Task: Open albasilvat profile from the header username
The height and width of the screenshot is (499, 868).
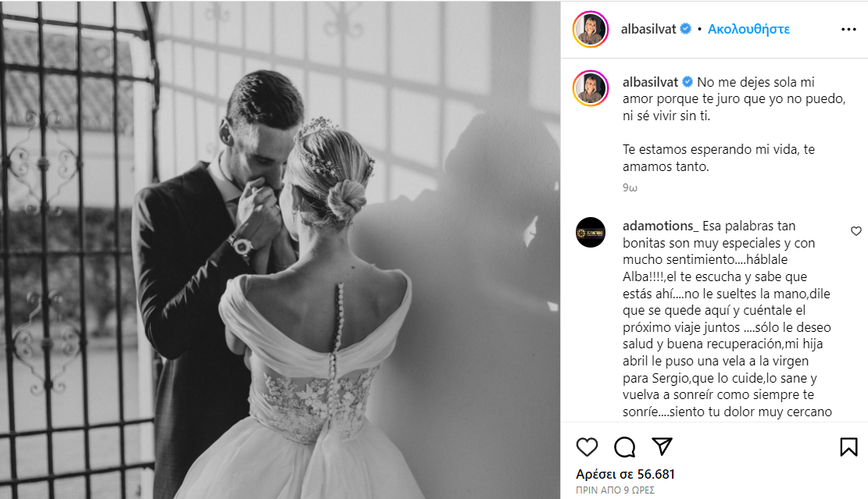Action: (648, 29)
